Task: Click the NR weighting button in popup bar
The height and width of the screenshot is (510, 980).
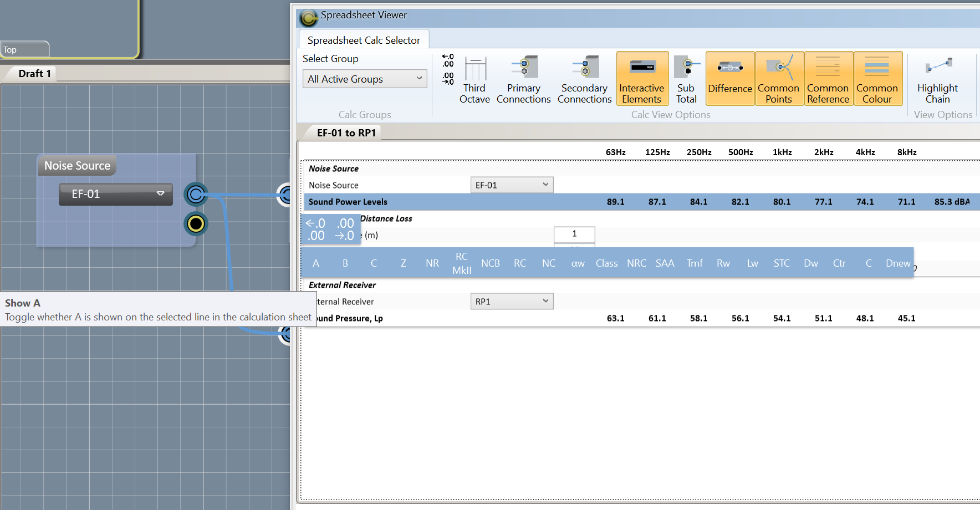Action: pos(432,263)
